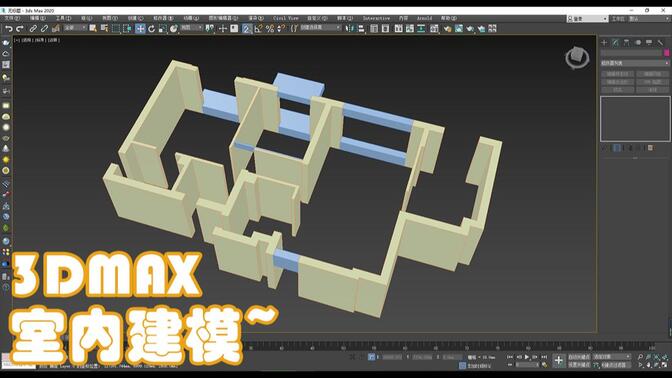Open the Graph Editors menu
Viewport: 672px width, 378px height.
[x=223, y=18]
